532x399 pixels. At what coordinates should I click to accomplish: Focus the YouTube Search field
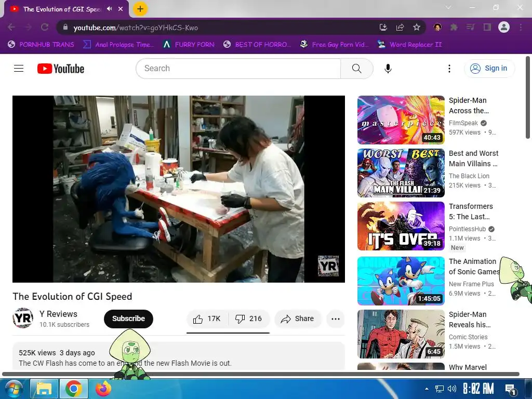[238, 69]
